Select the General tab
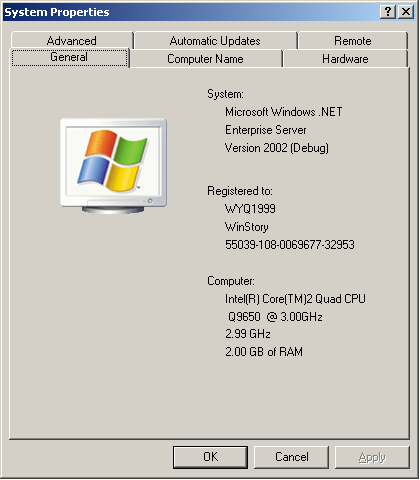This screenshot has height=480, width=420. click(x=69, y=57)
